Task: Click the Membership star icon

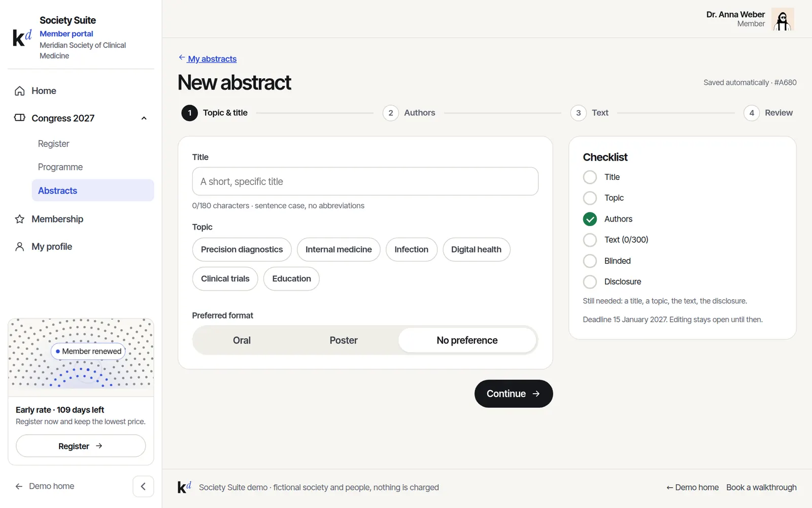Action: (x=20, y=219)
